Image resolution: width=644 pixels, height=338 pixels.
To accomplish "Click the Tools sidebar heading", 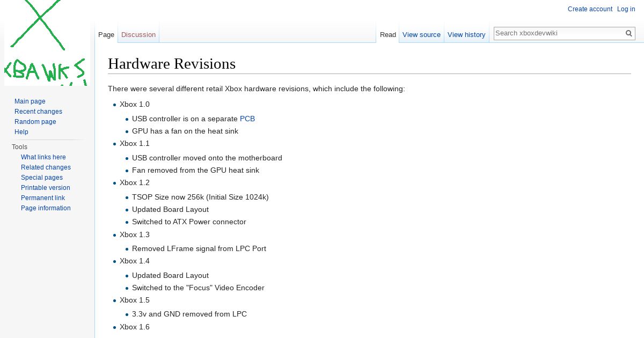I will (19, 147).
